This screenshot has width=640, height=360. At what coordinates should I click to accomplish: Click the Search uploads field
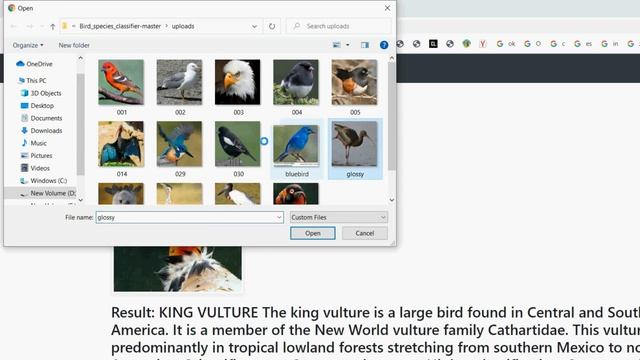click(338, 26)
